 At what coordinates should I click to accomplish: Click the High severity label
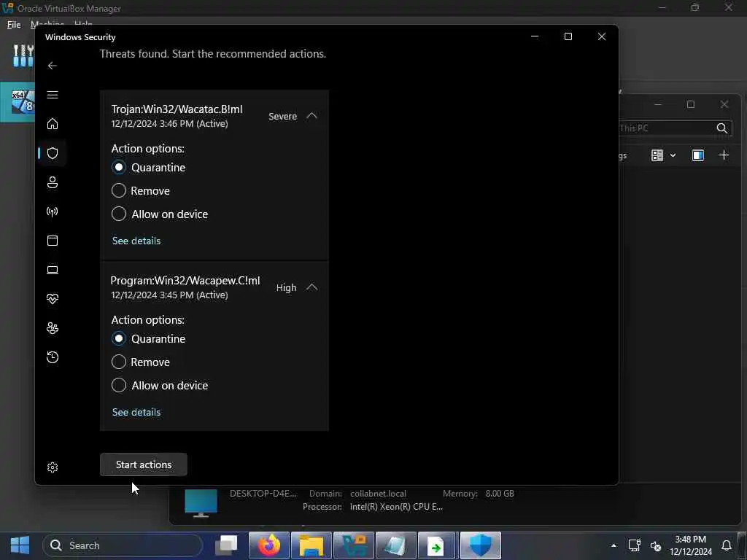point(286,287)
